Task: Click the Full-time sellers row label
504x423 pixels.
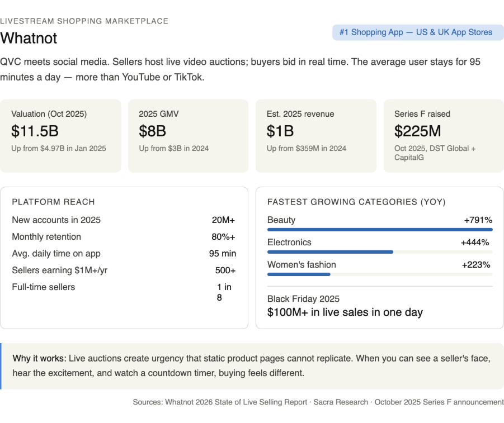Action: coord(44,287)
